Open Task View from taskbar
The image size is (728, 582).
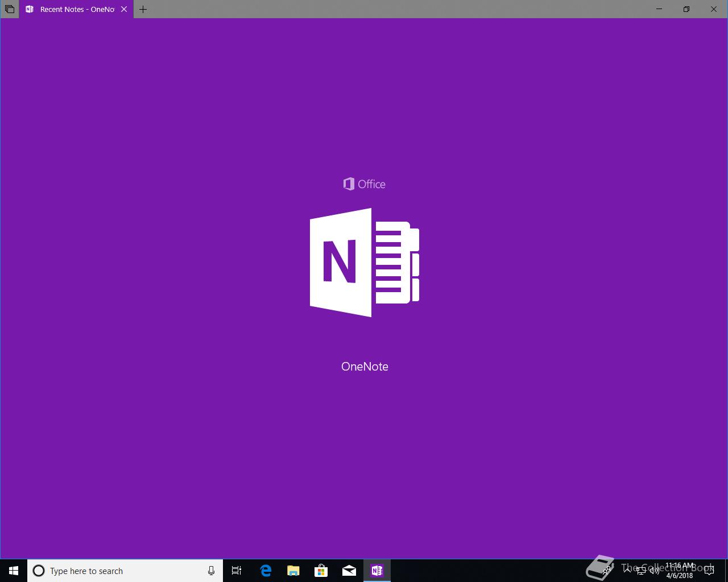pos(237,571)
